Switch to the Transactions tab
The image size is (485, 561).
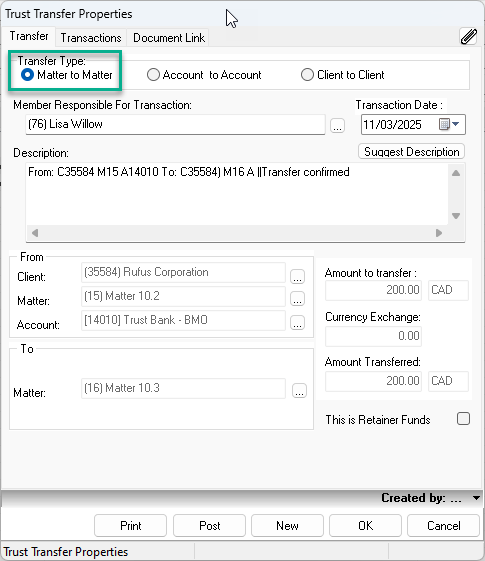click(91, 38)
